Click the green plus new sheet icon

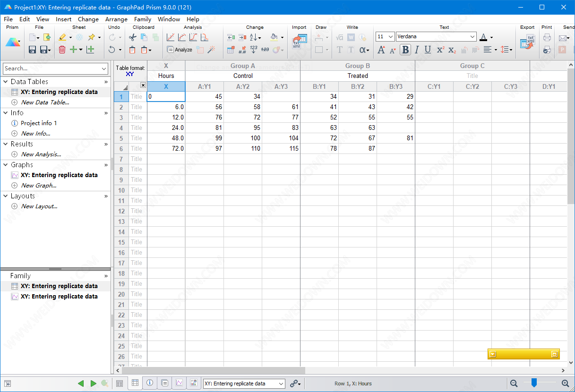point(73,50)
